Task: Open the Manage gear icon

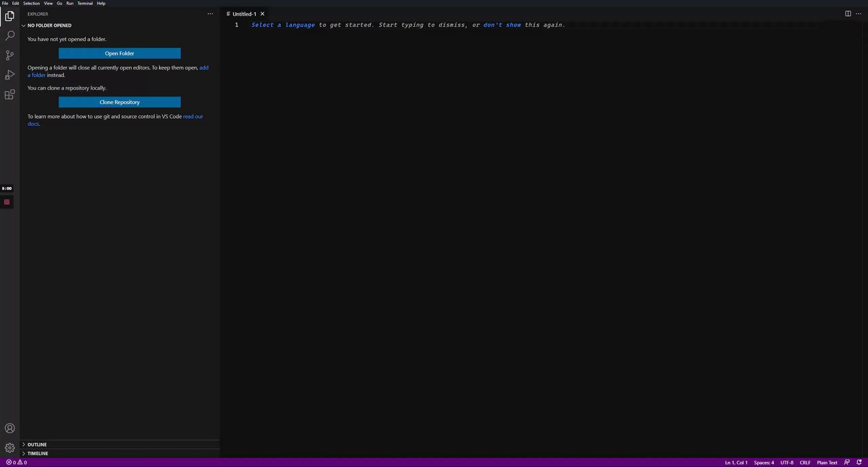Action: coord(10,448)
